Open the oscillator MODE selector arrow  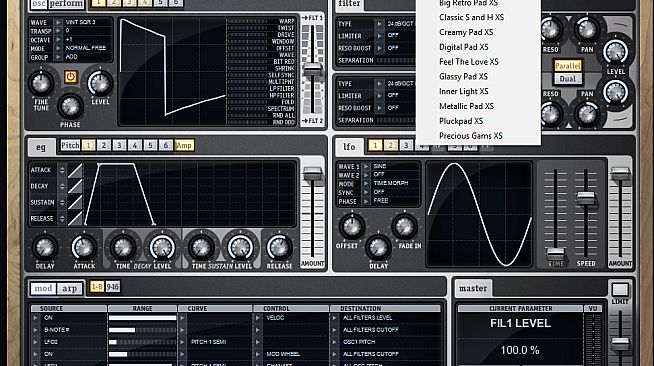pyautogui.click(x=58, y=49)
